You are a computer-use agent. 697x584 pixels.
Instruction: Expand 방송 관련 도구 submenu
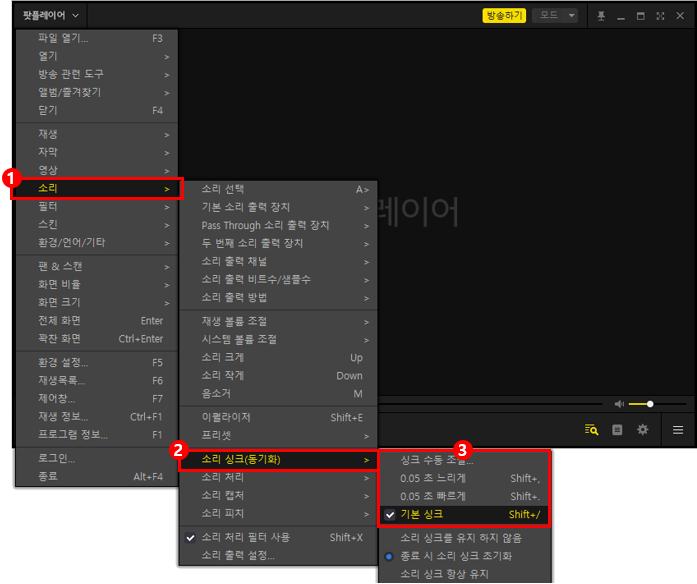(97, 74)
